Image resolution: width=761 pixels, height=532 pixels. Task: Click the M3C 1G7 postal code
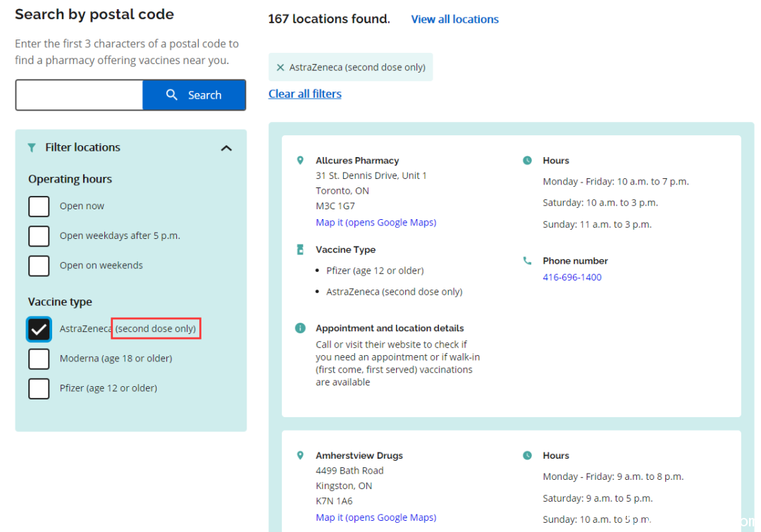[335, 206]
